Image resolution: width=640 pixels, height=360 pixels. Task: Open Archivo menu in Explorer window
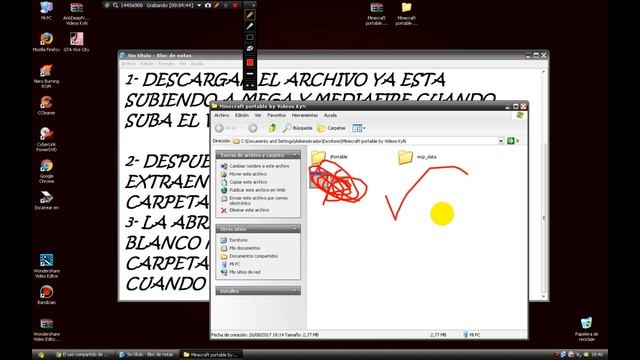pos(222,116)
